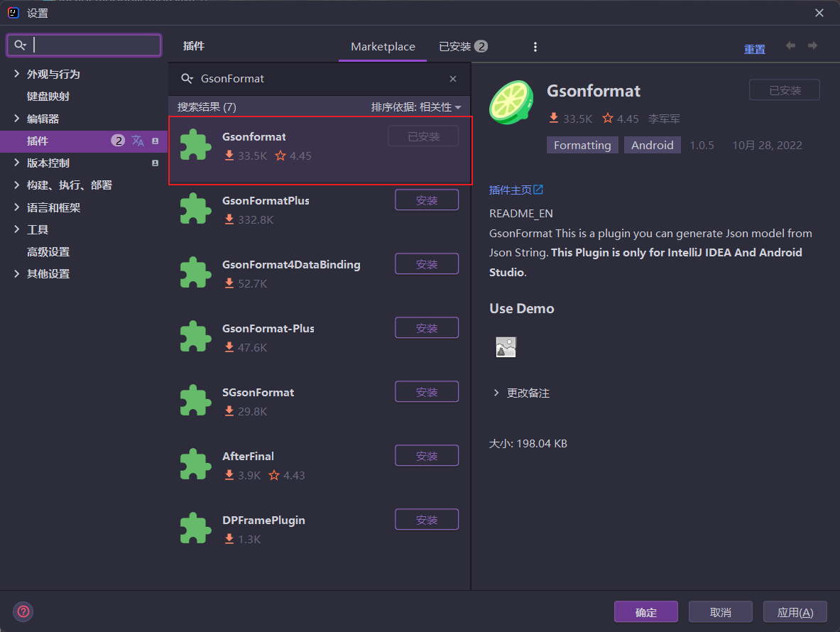The image size is (840, 632).
Task: Focus the settings search input field
Action: click(84, 45)
